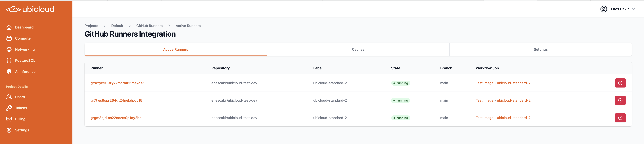
Task: Click the Runner column header
Action: [96, 68]
